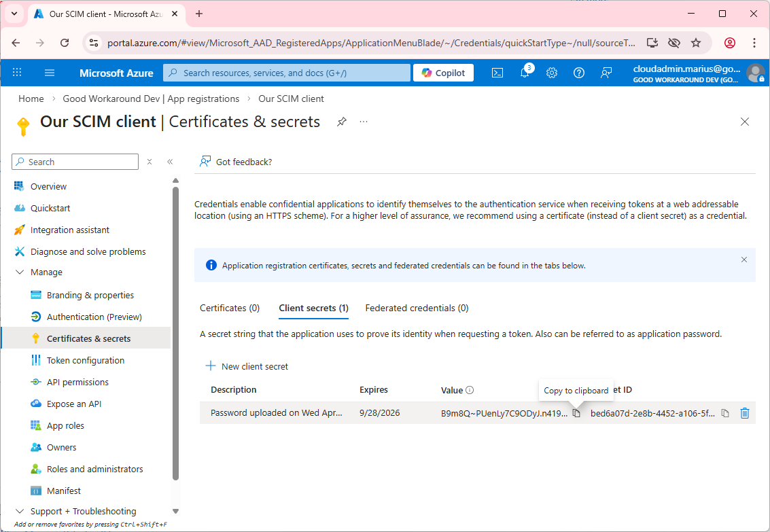The height and width of the screenshot is (532, 770).
Task: Click the Help question mark icon
Action: pyautogui.click(x=579, y=73)
